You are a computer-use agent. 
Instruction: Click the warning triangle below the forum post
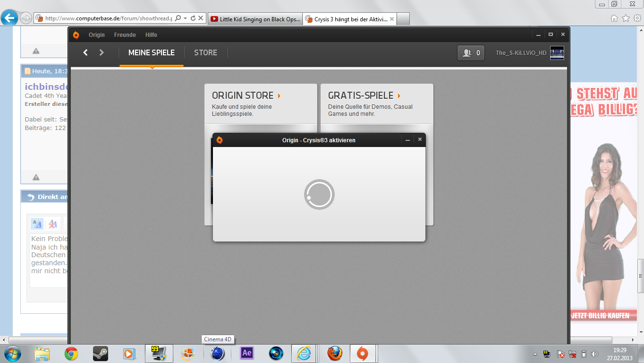pyautogui.click(x=36, y=177)
